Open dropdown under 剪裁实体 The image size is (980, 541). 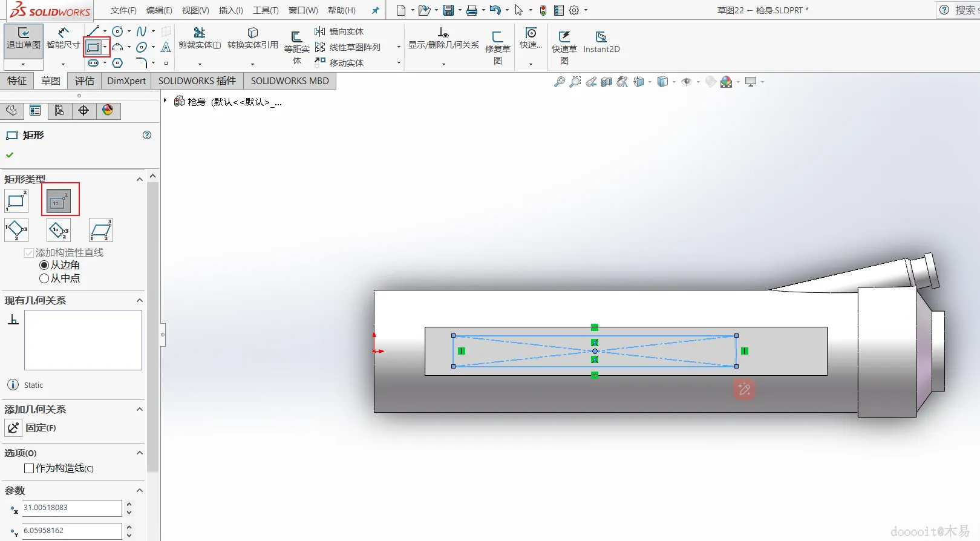(200, 64)
